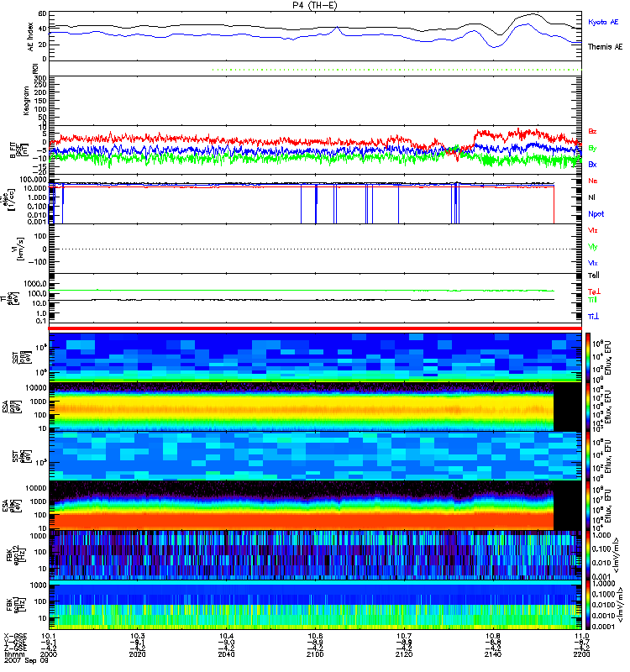Click the green By legend label
The height and width of the screenshot is (672, 630).
coord(592,149)
